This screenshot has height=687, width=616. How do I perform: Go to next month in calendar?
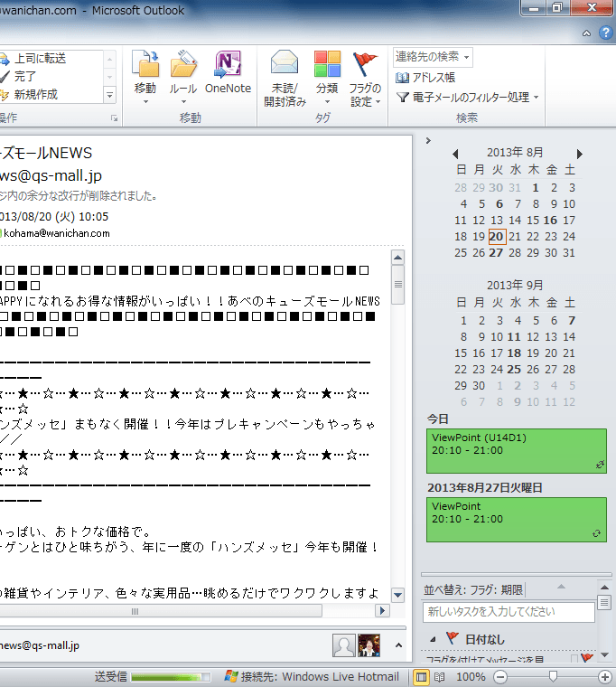click(580, 154)
